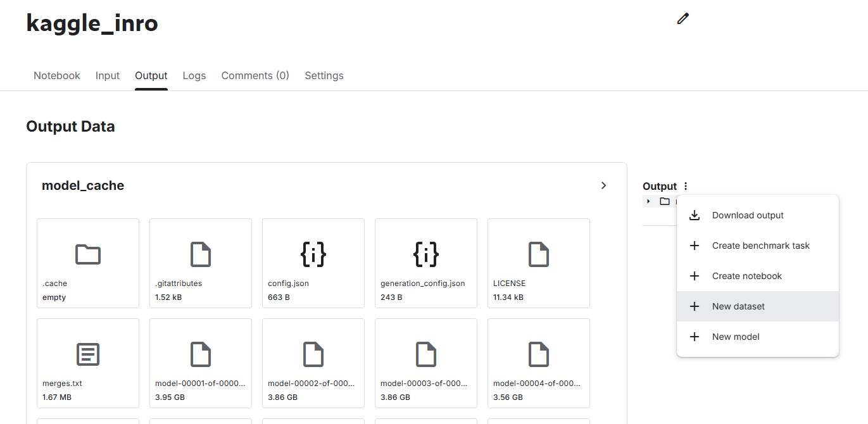Open the config.json file icon
This screenshot has width=868, height=424.
[313, 254]
